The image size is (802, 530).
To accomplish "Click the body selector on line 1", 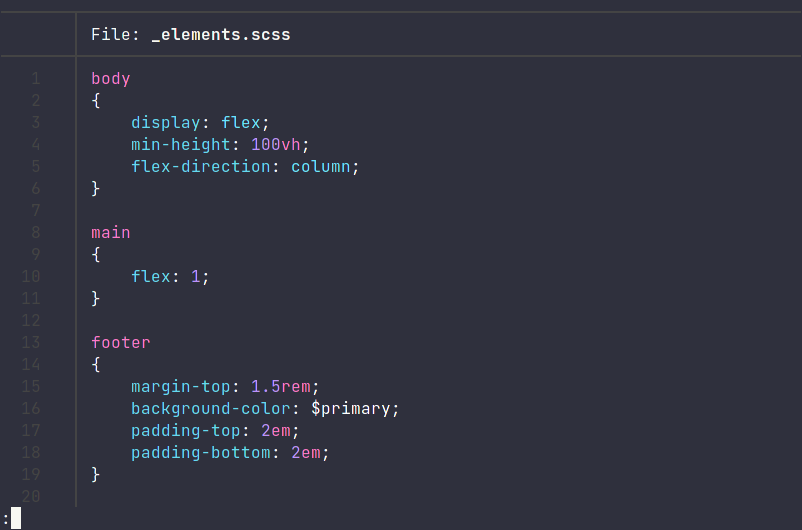I will [110, 79].
